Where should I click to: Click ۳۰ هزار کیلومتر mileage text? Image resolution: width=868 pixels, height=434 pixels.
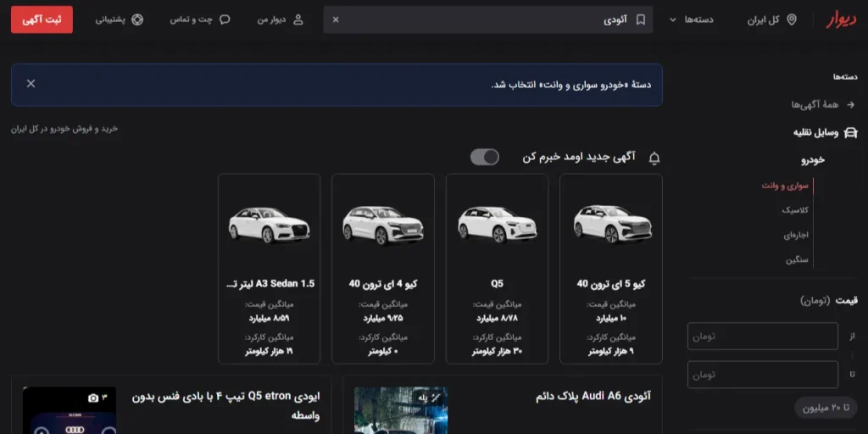point(497,352)
